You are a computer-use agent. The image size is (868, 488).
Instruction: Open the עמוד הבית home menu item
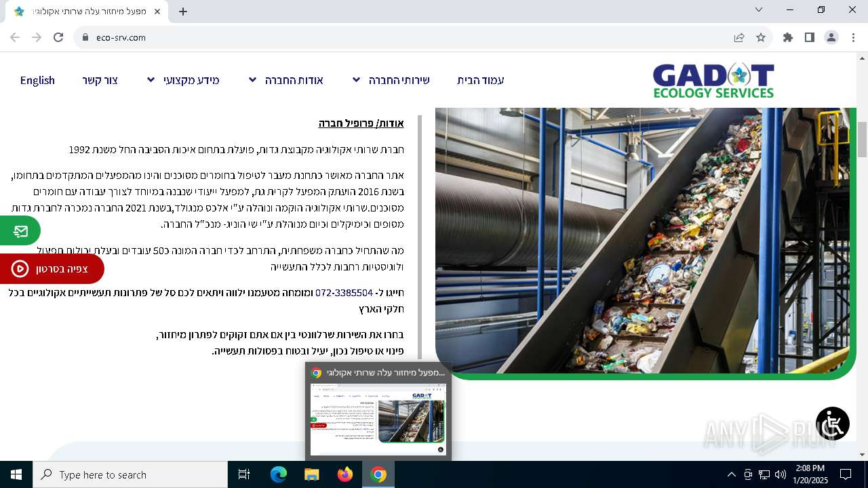pos(480,80)
